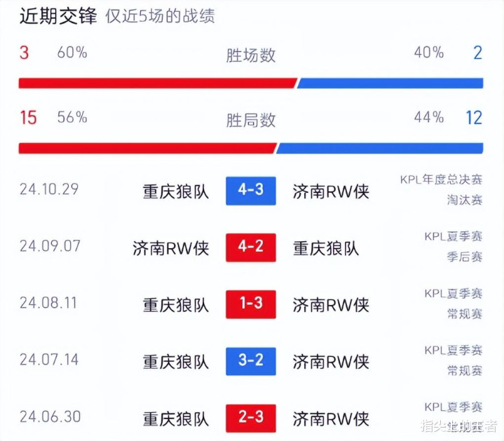504x441 pixels.
Task: Click 济南RW侠 in the 24.08.11 match
Action: (x=331, y=306)
